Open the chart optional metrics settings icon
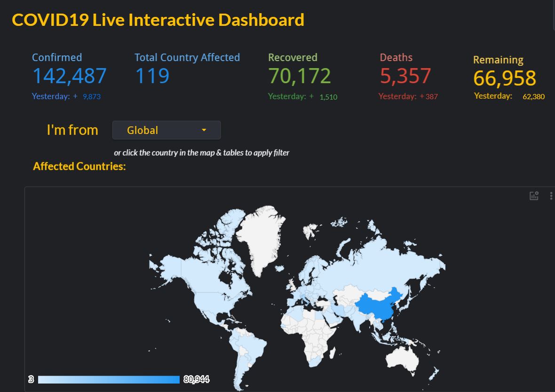The image size is (555, 392). (534, 196)
